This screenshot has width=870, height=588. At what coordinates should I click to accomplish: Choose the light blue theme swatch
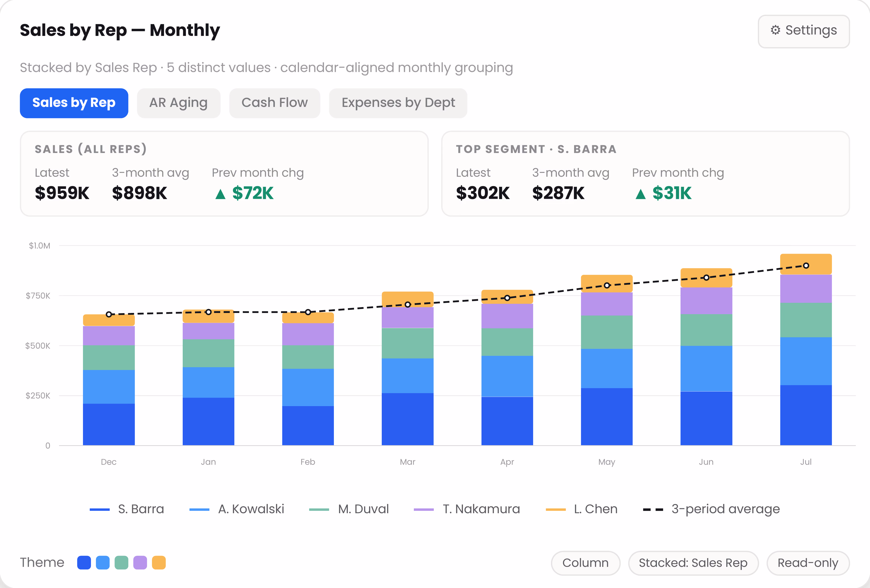(x=103, y=562)
